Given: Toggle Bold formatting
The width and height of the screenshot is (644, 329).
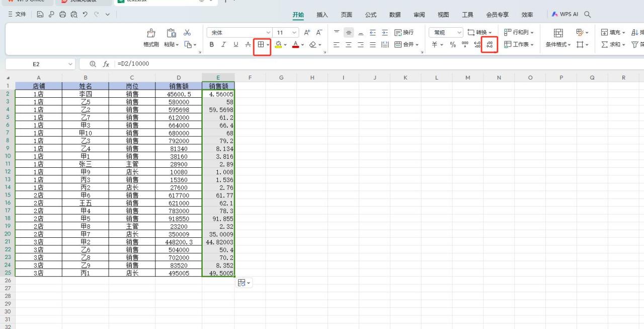Looking at the screenshot, I should pos(212,44).
